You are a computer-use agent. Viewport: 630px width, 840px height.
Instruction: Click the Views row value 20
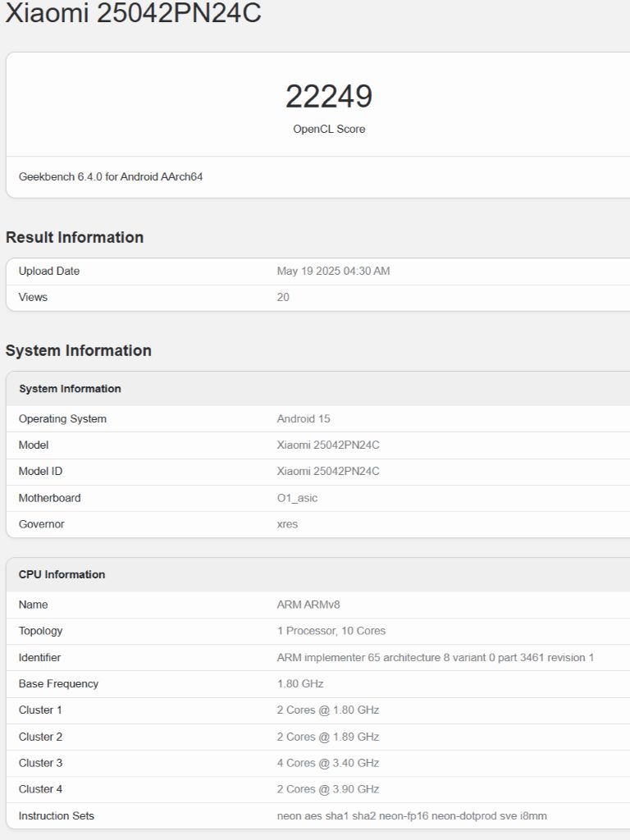(283, 297)
